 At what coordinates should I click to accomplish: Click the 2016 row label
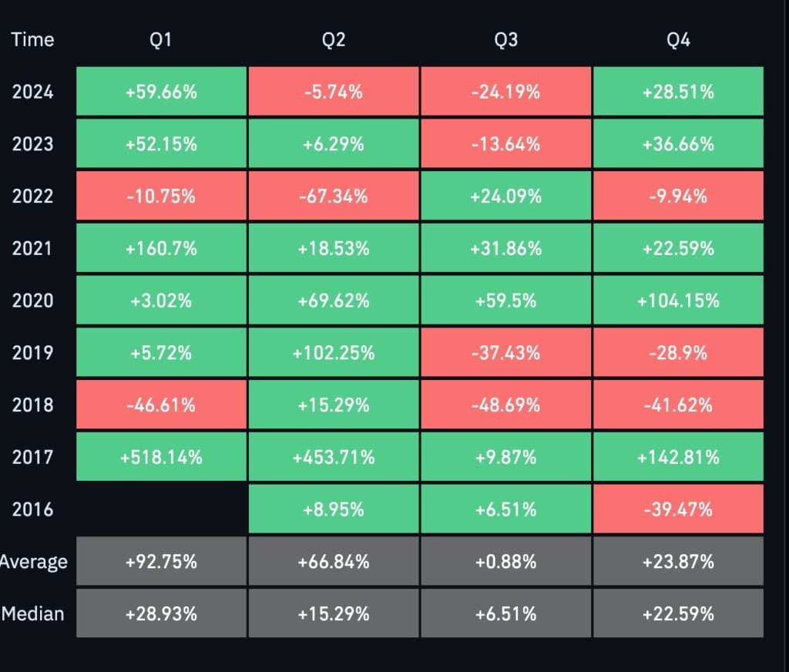click(x=33, y=509)
